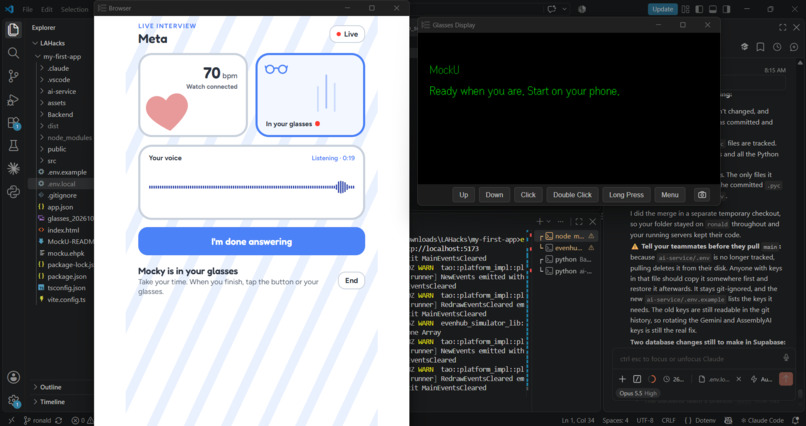Remove the .env.local attachment chip
Viewport: 806px width, 426px height.
(x=739, y=379)
